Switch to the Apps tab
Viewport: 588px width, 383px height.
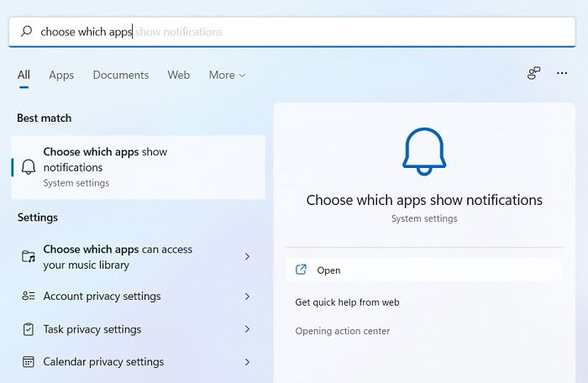point(61,76)
